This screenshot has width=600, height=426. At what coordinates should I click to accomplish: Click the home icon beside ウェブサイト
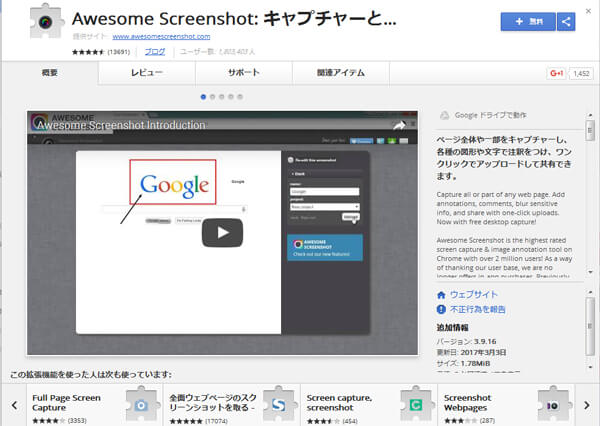(x=441, y=295)
